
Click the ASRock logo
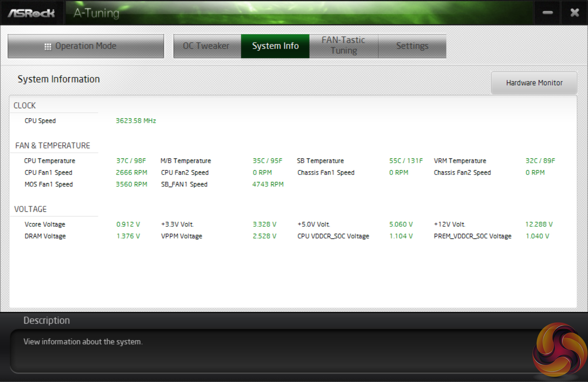click(x=31, y=13)
